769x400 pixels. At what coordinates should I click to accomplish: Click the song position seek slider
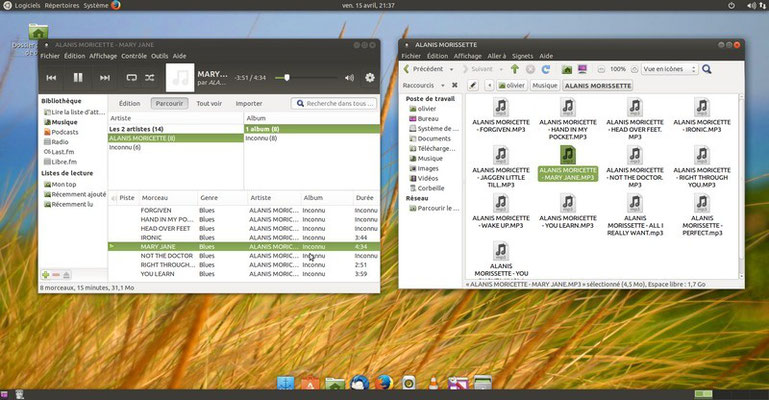[x=305, y=77]
